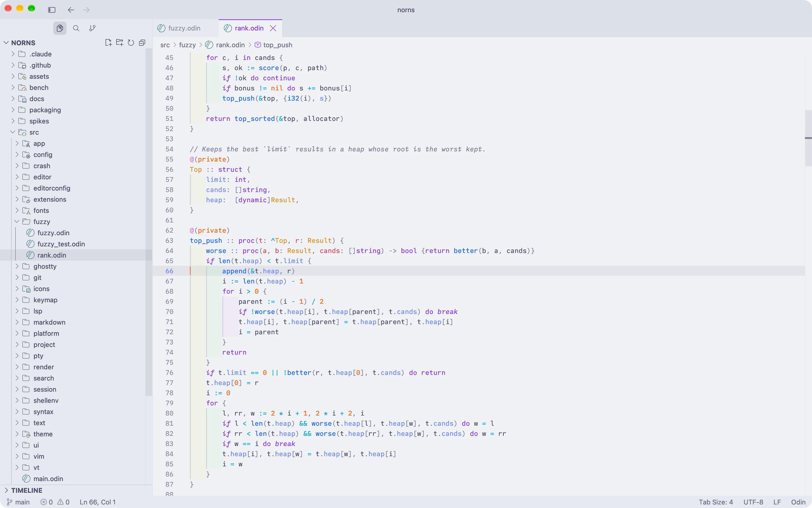The width and height of the screenshot is (812, 508).
Task: Change the Odin language mode
Action: [x=798, y=502]
